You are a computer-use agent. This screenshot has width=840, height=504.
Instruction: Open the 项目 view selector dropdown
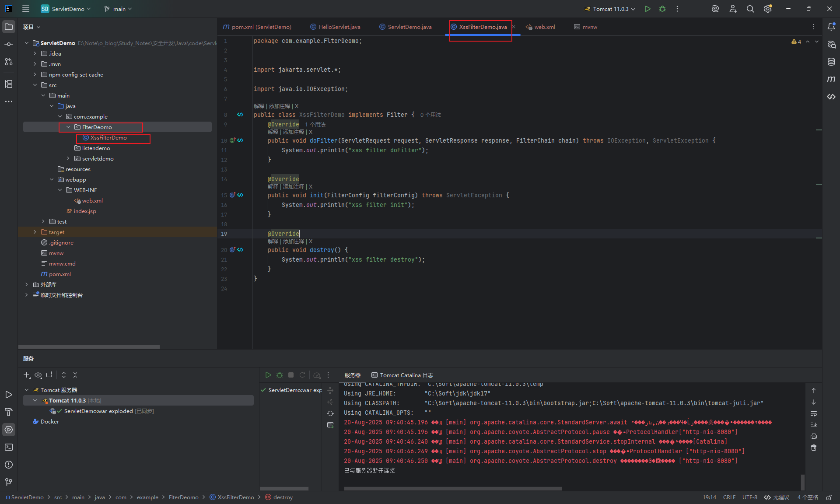(32, 27)
